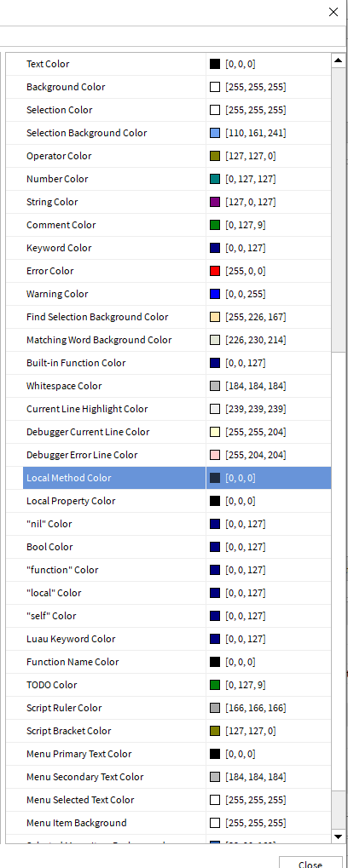Click scrollbar down arrow
This screenshot has width=348, height=868.
point(338,836)
